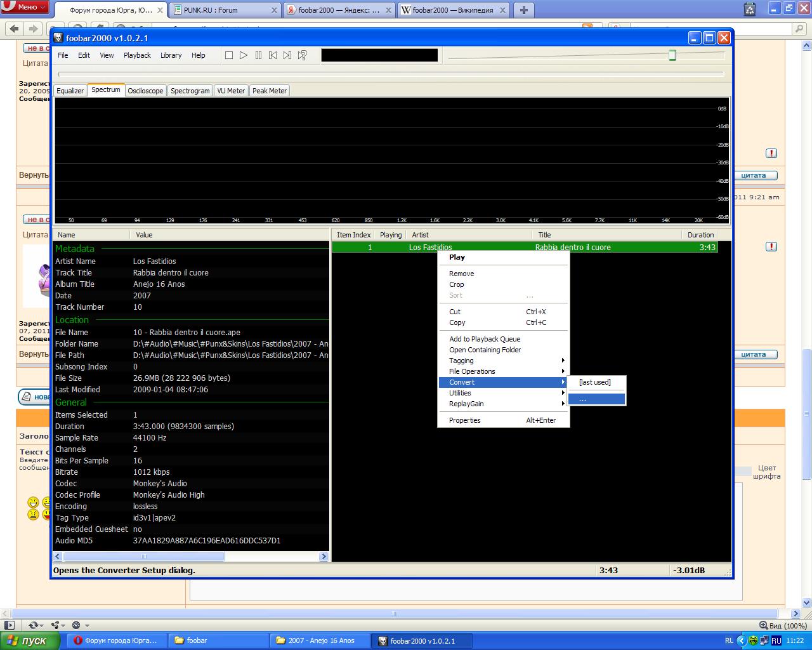Screen dimensions: 812x650
Task: Skip to previous track icon
Action: 273,55
